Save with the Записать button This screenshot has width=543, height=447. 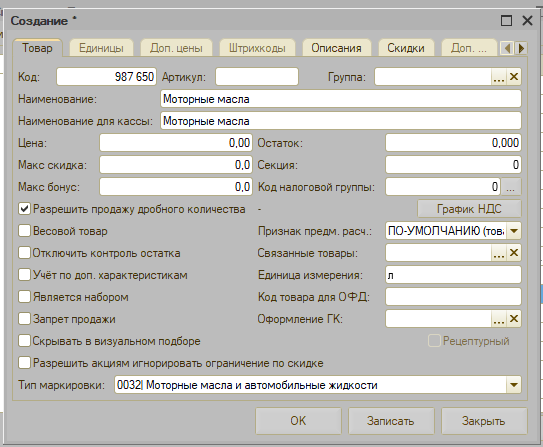click(391, 421)
